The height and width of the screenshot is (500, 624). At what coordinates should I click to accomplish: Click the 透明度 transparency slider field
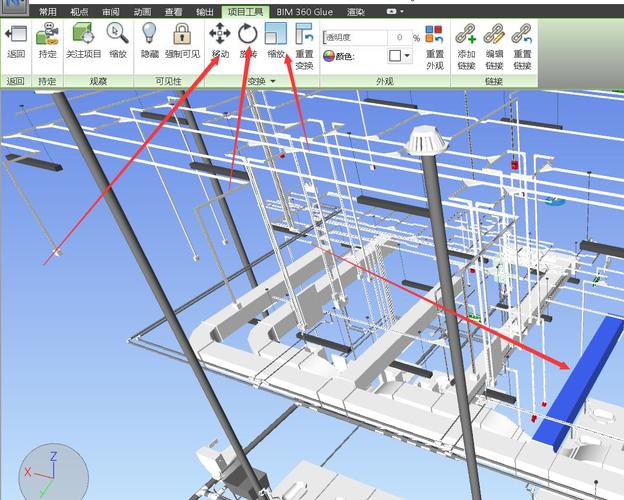point(355,38)
